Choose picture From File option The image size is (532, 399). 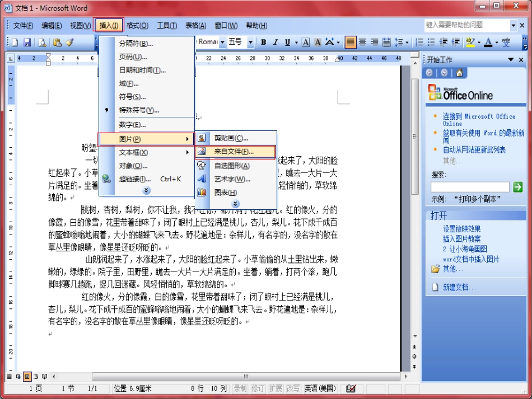(235, 152)
